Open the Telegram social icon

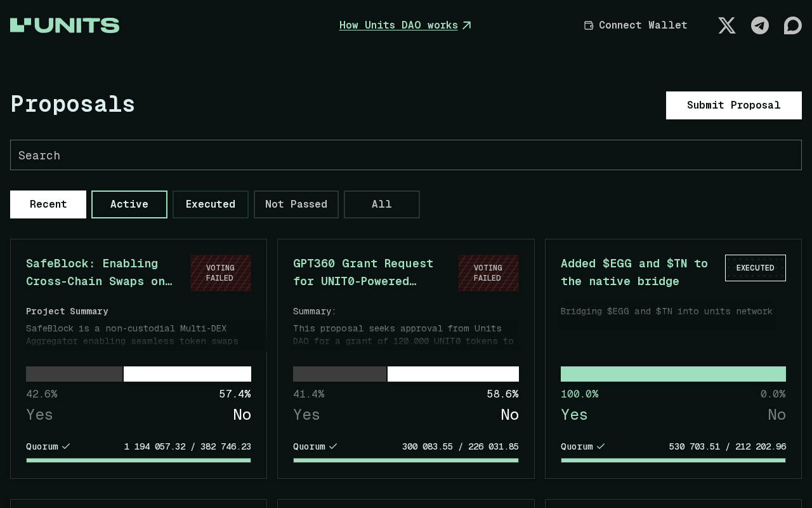pos(760,25)
